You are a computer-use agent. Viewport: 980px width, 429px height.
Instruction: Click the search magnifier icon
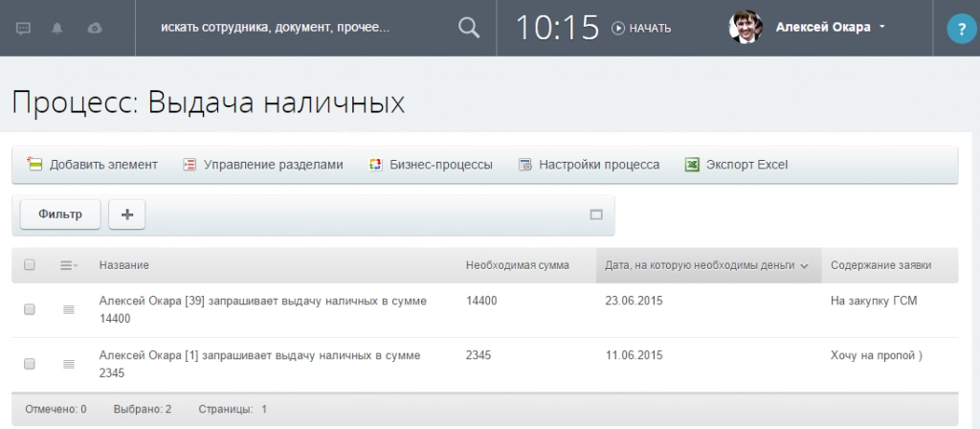point(468,28)
